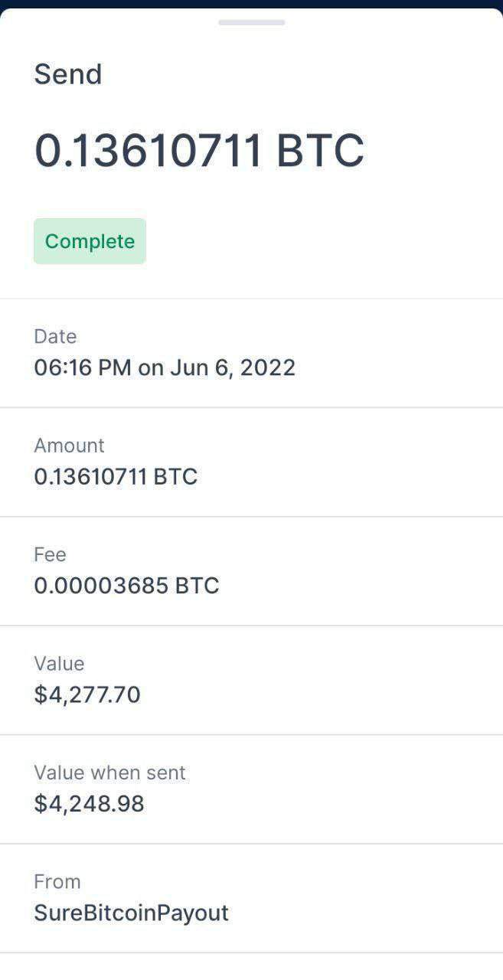Open the SureBitcoinPayout sender name

pyautogui.click(x=131, y=913)
